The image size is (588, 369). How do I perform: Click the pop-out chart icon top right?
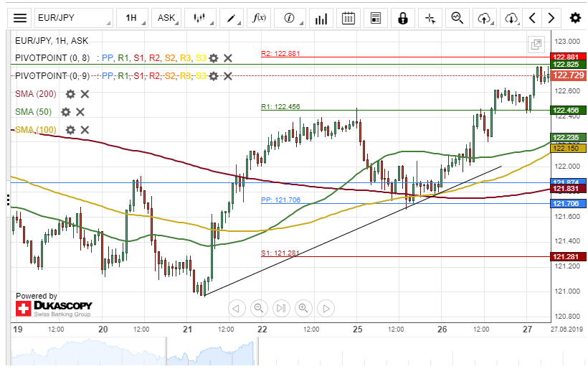[536, 45]
